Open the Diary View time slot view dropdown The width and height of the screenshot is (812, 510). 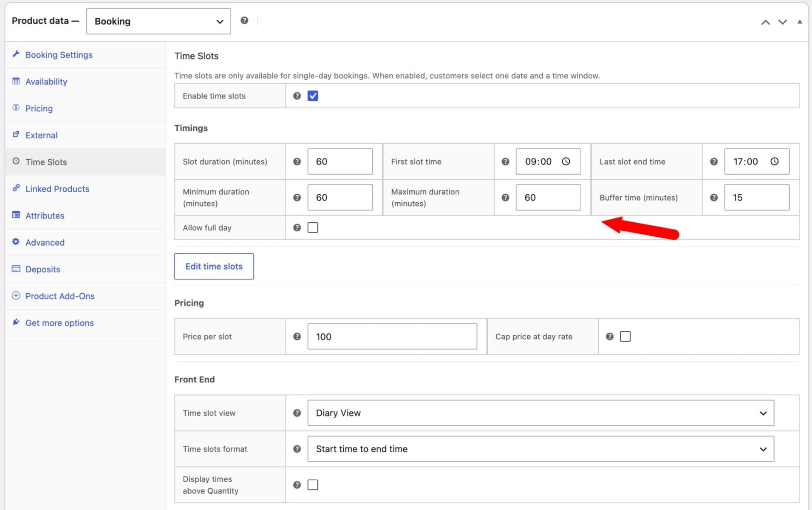540,413
